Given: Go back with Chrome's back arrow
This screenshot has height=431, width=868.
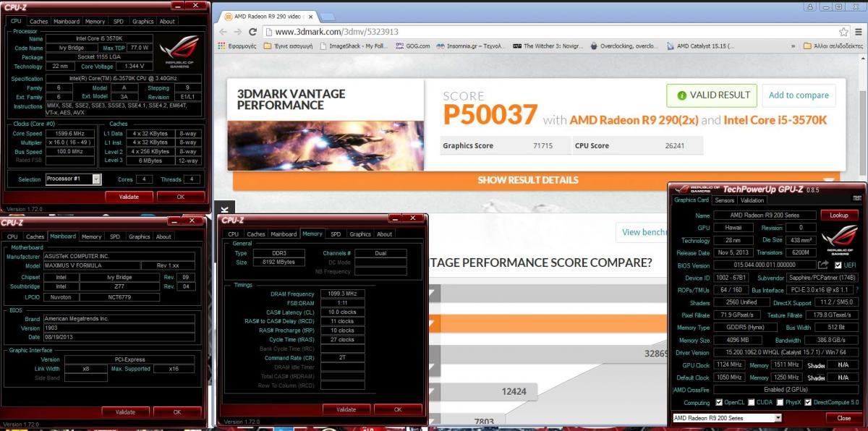Looking at the screenshot, I should [223, 32].
